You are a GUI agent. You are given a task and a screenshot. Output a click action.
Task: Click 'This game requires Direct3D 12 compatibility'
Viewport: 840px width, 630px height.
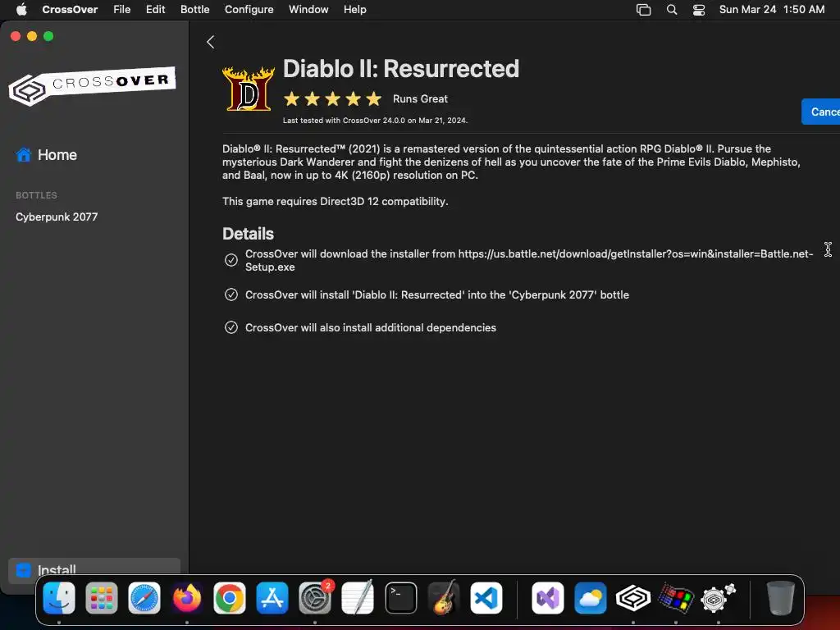(336, 202)
